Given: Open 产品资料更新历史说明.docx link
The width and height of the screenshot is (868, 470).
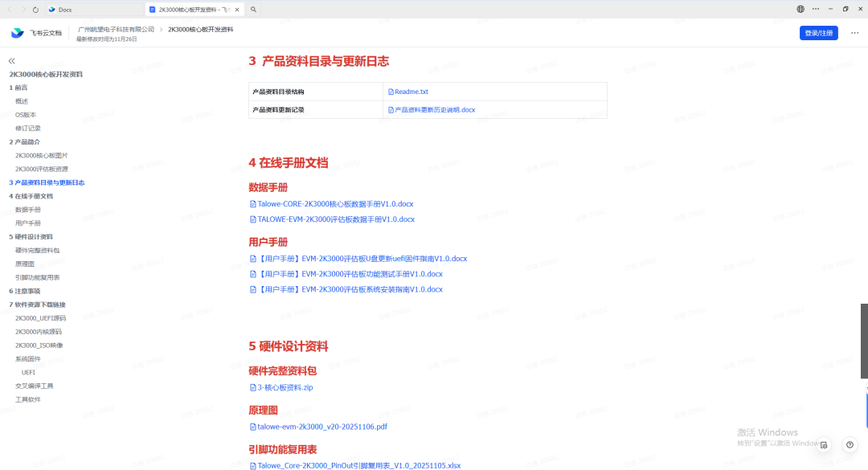Looking at the screenshot, I should click(x=435, y=109).
